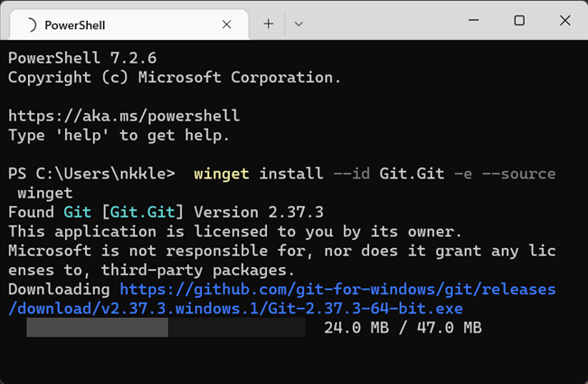Image resolution: width=588 pixels, height=384 pixels.
Task: Click the yellow winget command word
Action: (x=223, y=173)
